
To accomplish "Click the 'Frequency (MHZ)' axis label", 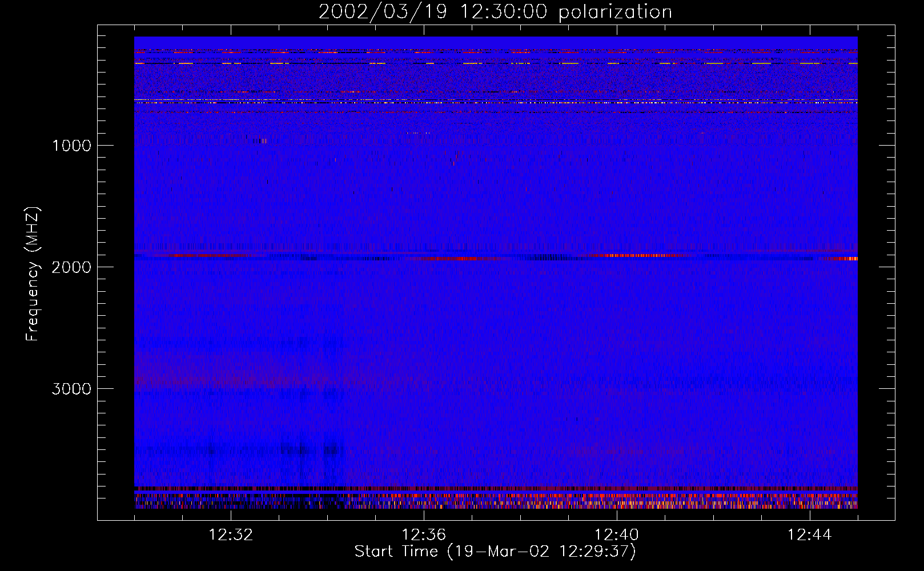I will (x=33, y=274).
